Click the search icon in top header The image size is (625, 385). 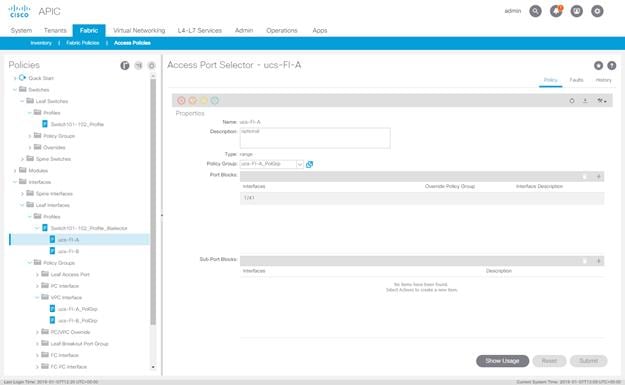535,11
